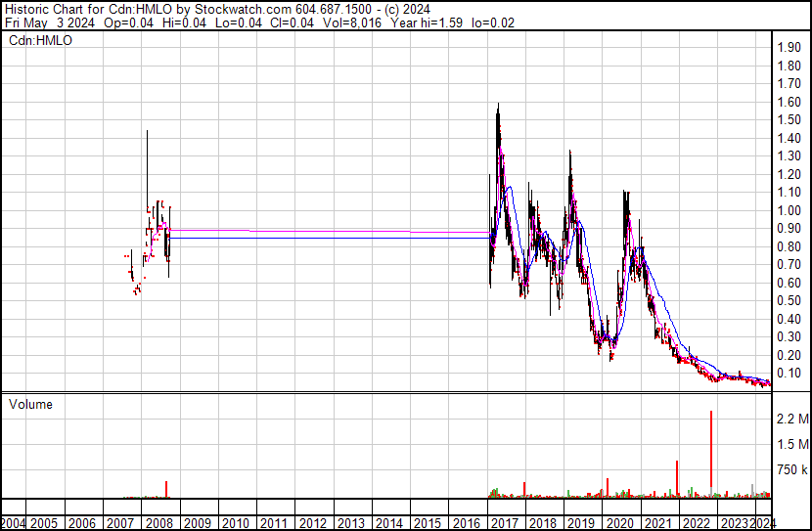Select the 0.50 price axis label
This screenshot has width=812, height=531.
[789, 300]
